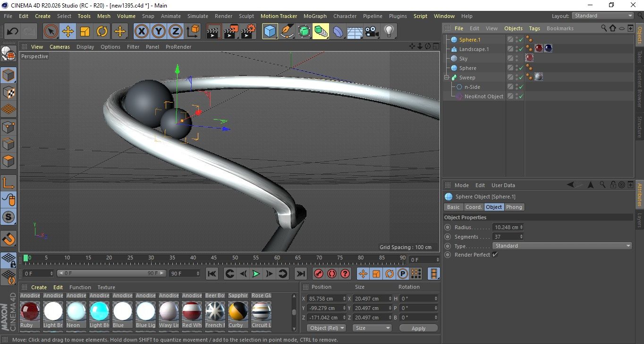The image size is (644, 344).
Task: Click the Apply button
Action: pyautogui.click(x=418, y=328)
